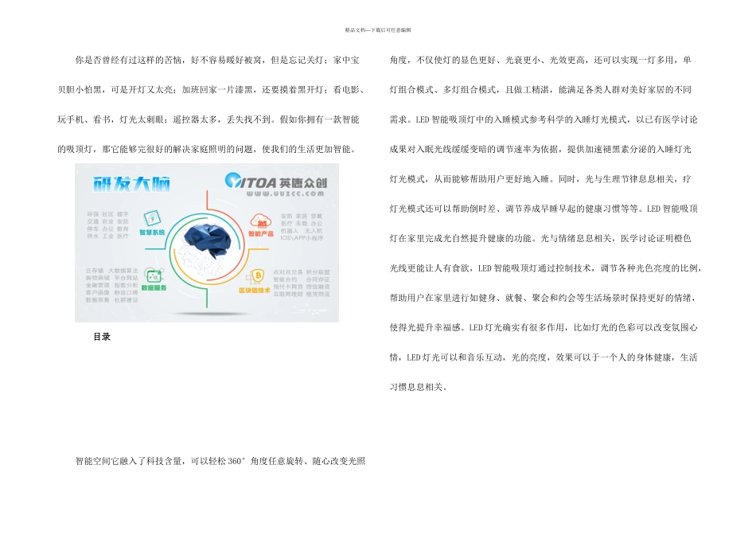Click the line starting 的吸顶灯，那它能够

207,149
